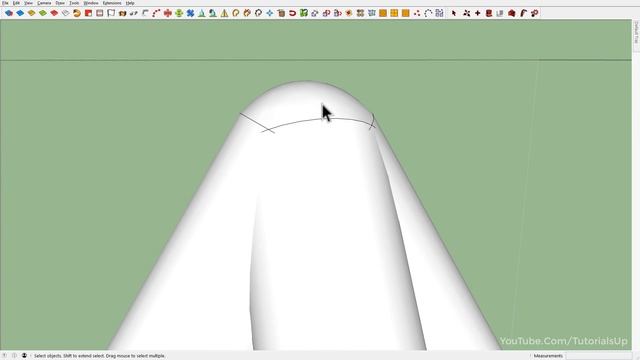Click the red solid shape toolbar icon

pyautogui.click(x=54, y=13)
